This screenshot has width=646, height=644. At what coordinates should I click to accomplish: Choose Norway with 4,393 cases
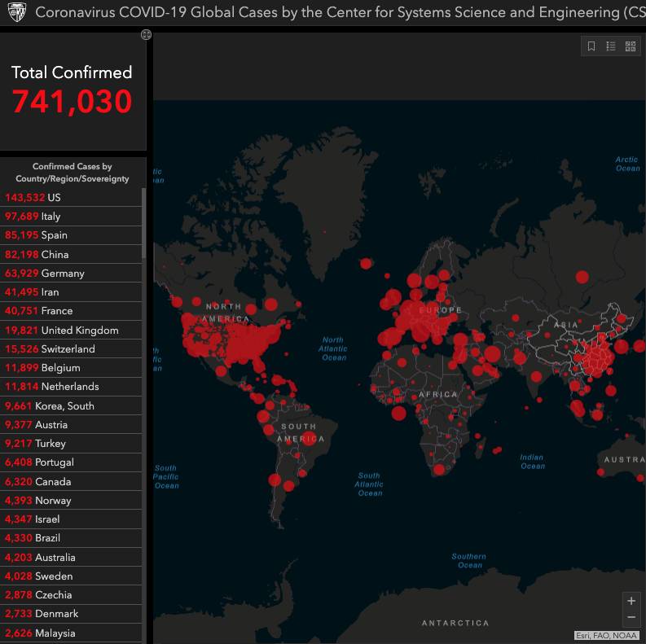tap(71, 500)
